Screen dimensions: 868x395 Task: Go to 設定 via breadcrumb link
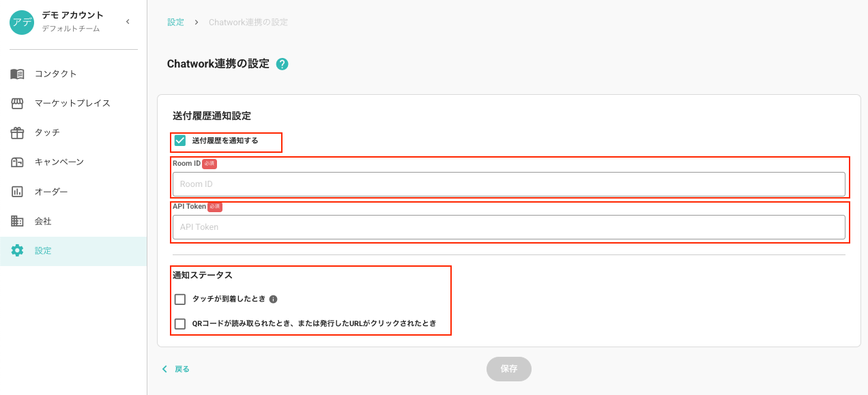point(175,22)
